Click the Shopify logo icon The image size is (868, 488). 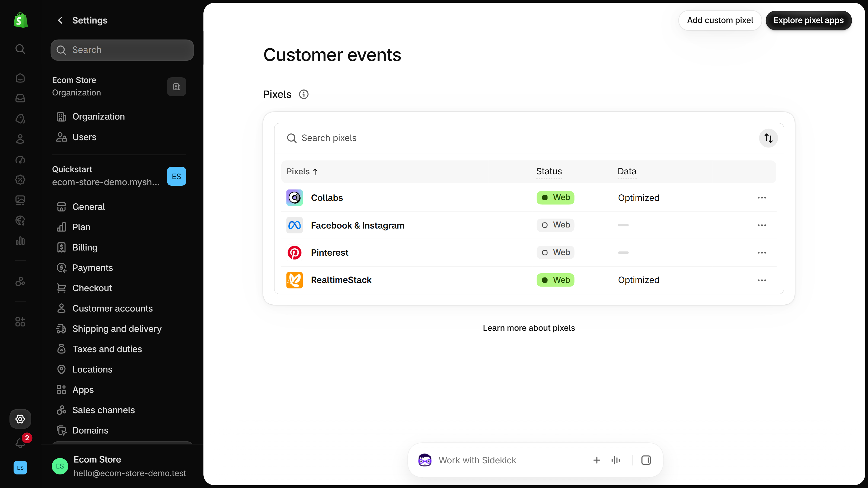click(x=20, y=20)
